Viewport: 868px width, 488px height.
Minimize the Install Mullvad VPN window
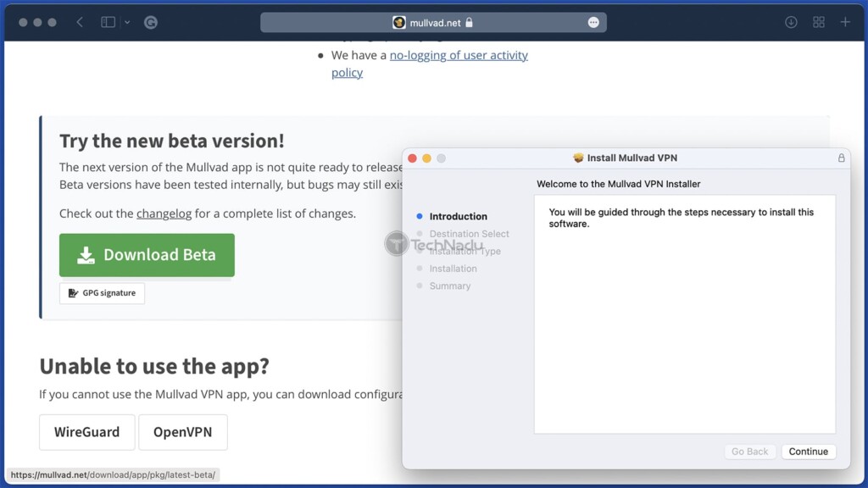(x=427, y=158)
